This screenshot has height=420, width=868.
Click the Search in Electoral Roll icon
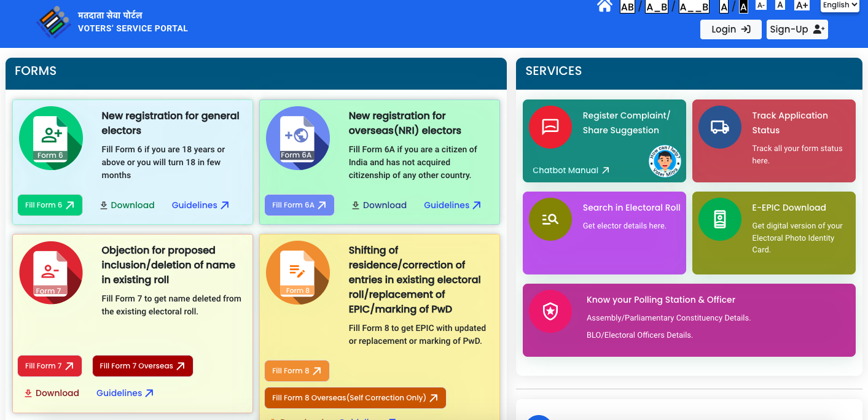tap(550, 219)
